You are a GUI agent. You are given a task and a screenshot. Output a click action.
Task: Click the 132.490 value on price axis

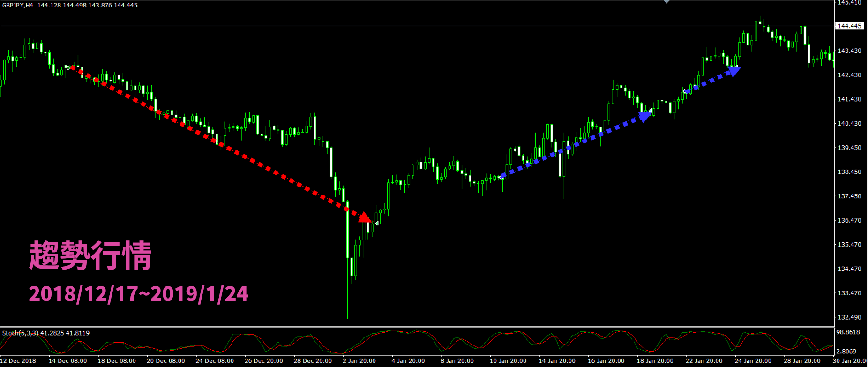(849, 317)
